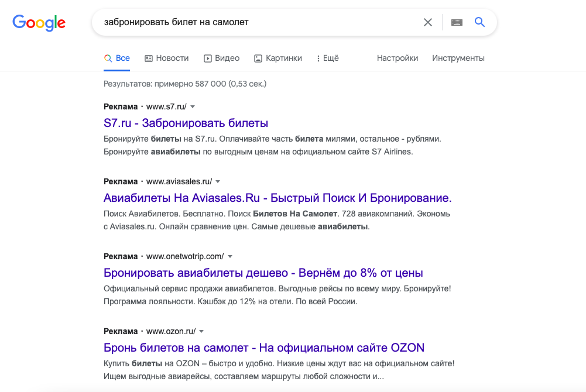
Task: Open the Aviasales.Ru Авиабилеты result link
Action: tap(277, 198)
